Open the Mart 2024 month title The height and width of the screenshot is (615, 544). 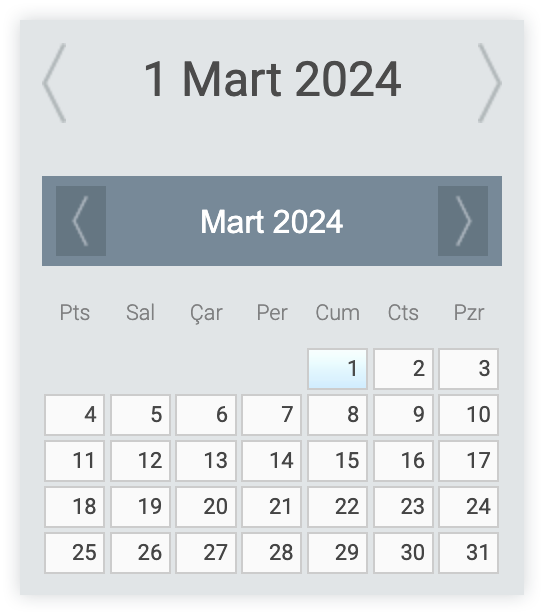point(272,222)
